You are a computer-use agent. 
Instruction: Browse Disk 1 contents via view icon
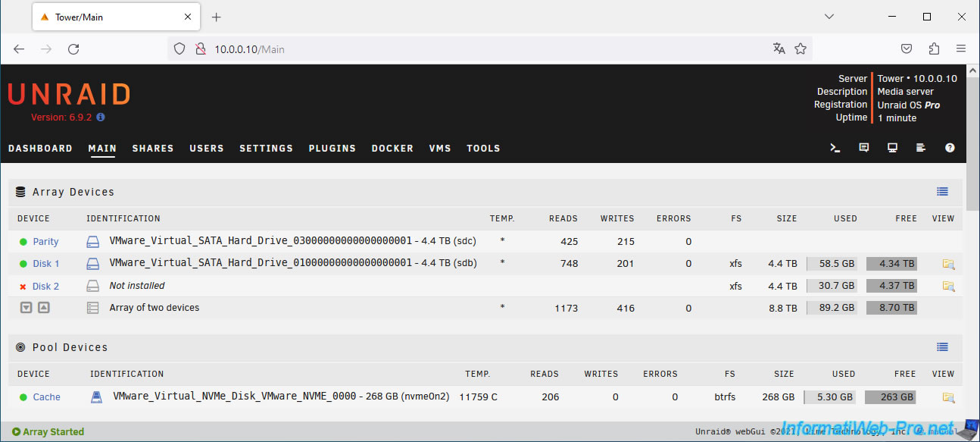(948, 264)
